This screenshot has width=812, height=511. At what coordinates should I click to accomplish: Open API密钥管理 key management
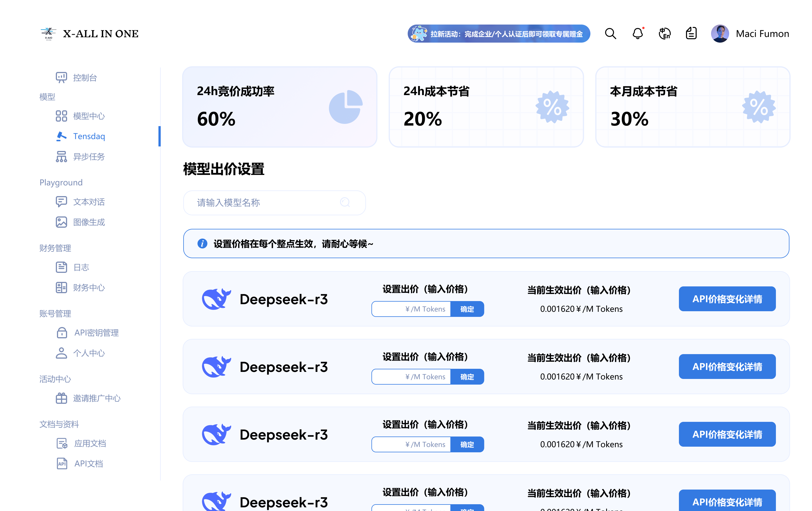tap(96, 333)
